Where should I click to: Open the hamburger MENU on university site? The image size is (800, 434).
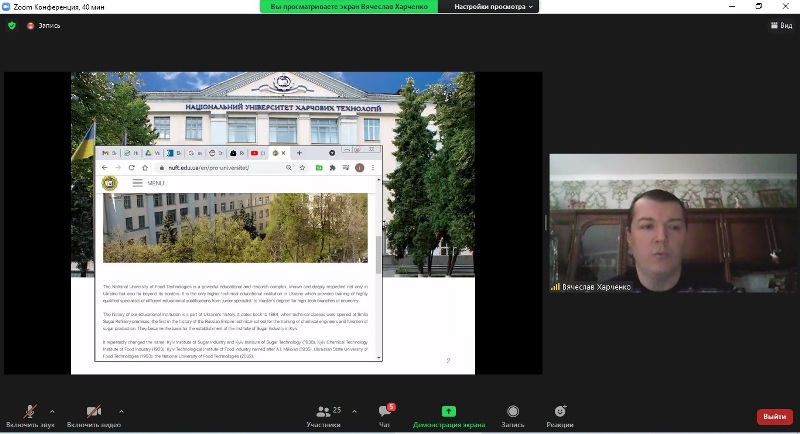coord(148,183)
